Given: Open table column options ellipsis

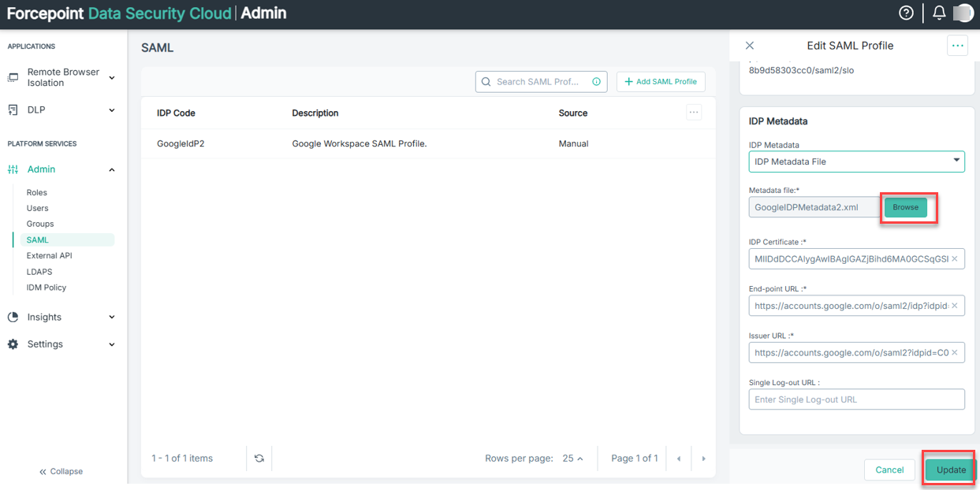Looking at the screenshot, I should click(x=694, y=113).
